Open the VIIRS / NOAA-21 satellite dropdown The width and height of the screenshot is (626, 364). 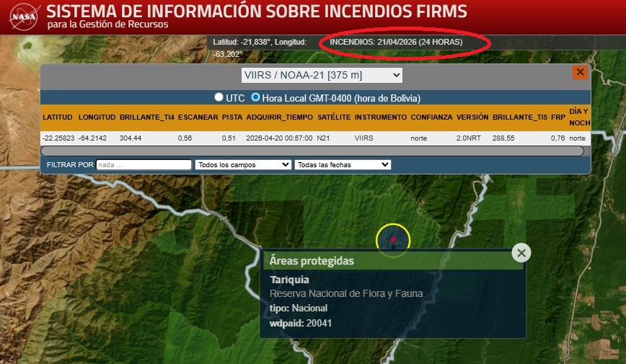click(322, 75)
